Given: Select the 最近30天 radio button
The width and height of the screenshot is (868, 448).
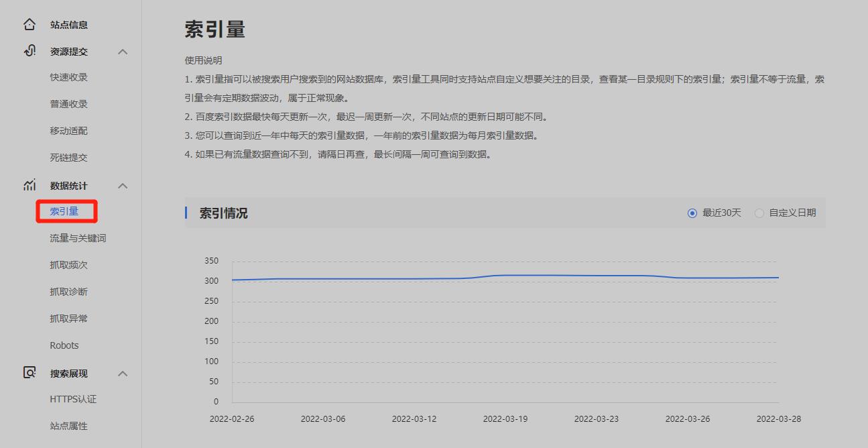Looking at the screenshot, I should [692, 213].
